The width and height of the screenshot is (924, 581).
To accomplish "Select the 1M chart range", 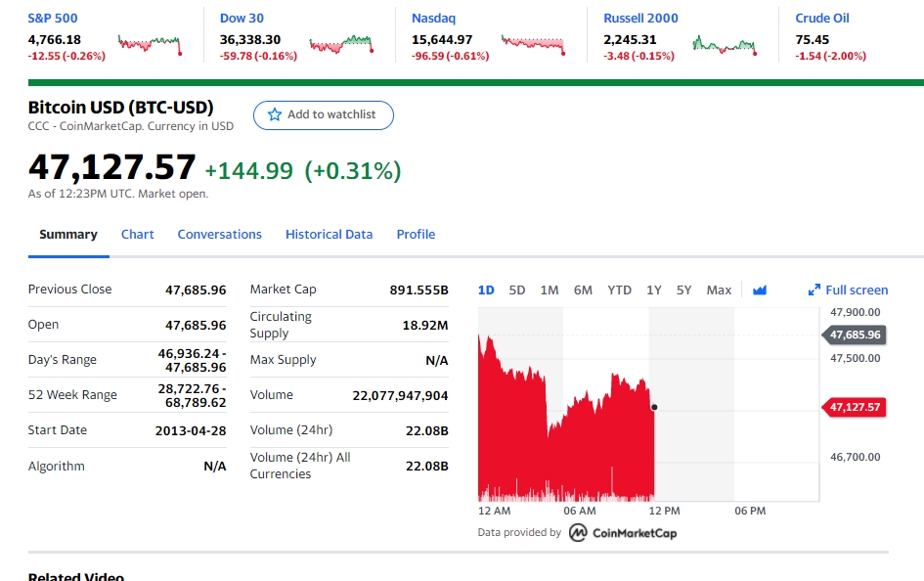I will tap(550, 290).
